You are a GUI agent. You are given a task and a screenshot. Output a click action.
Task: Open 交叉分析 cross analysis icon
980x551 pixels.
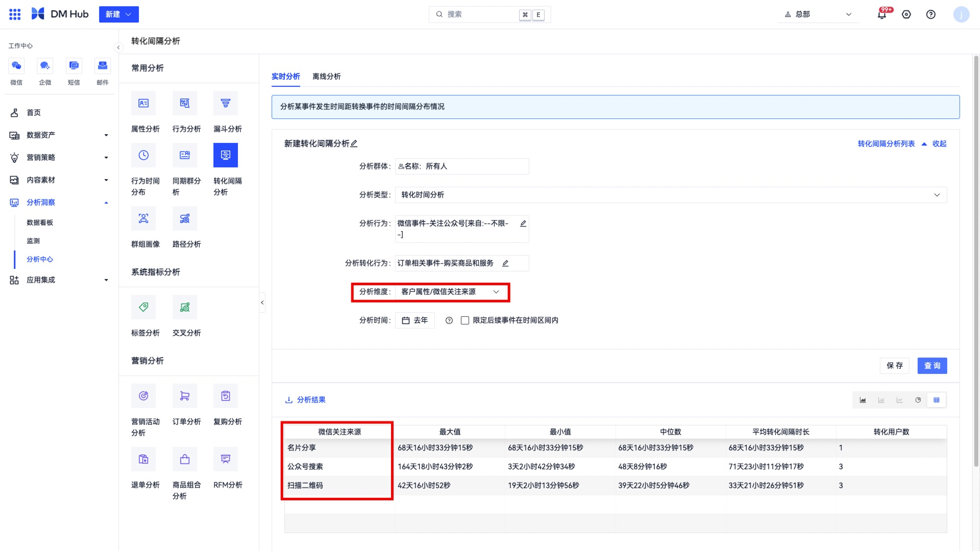[185, 307]
